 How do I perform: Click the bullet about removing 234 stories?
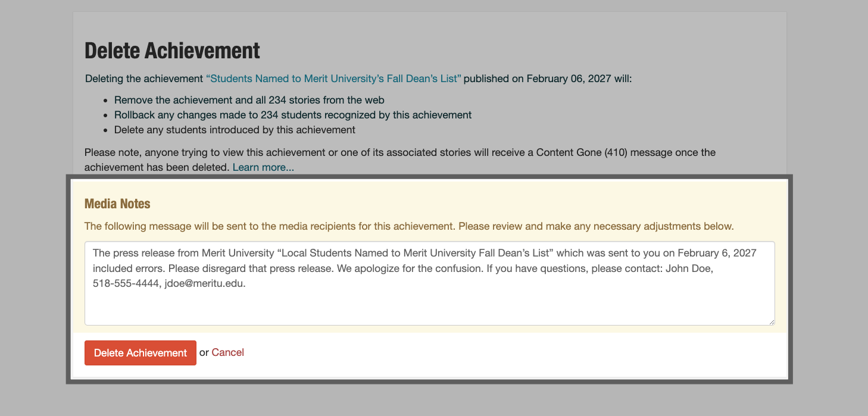click(x=248, y=99)
